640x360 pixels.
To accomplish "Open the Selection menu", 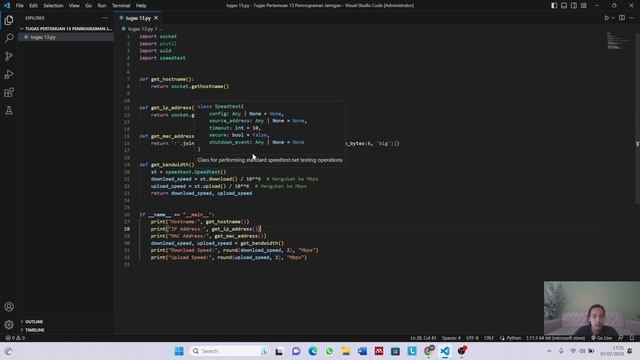I will pos(53,6).
